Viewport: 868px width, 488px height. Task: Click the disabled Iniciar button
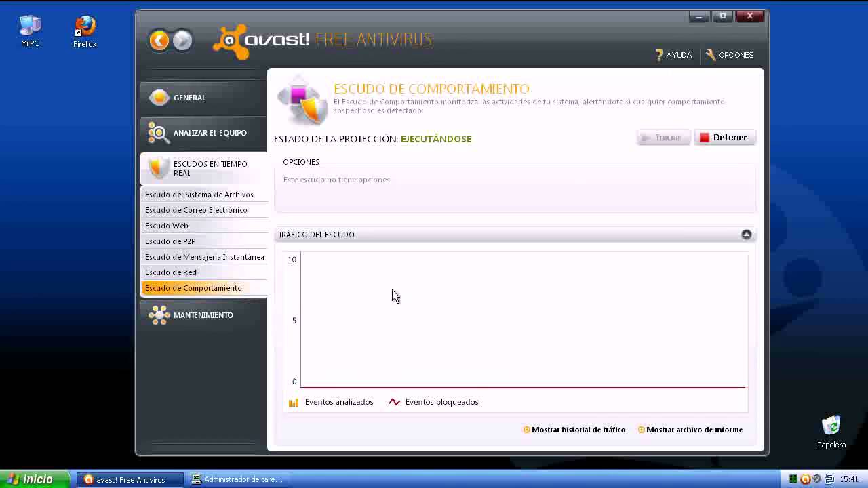pos(663,138)
